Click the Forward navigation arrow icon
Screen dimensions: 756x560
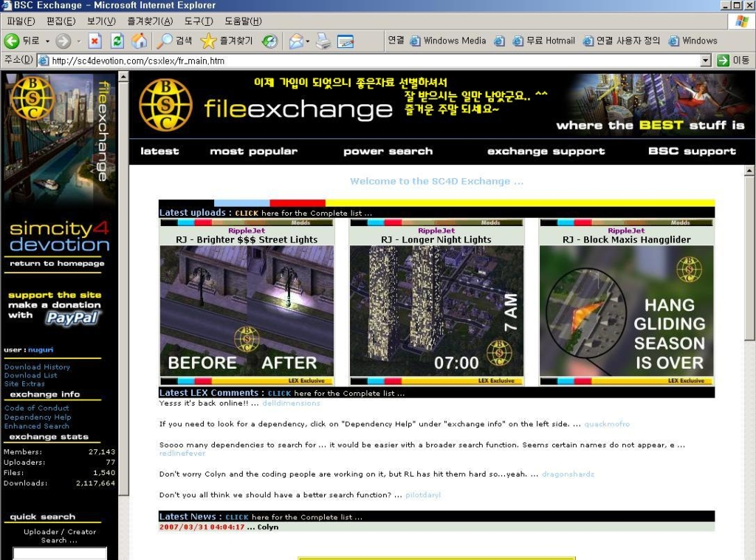(x=63, y=41)
